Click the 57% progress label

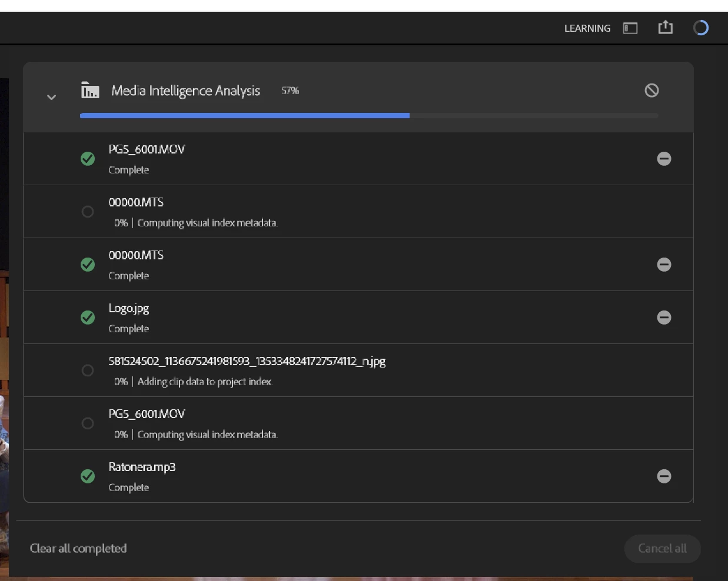point(290,91)
